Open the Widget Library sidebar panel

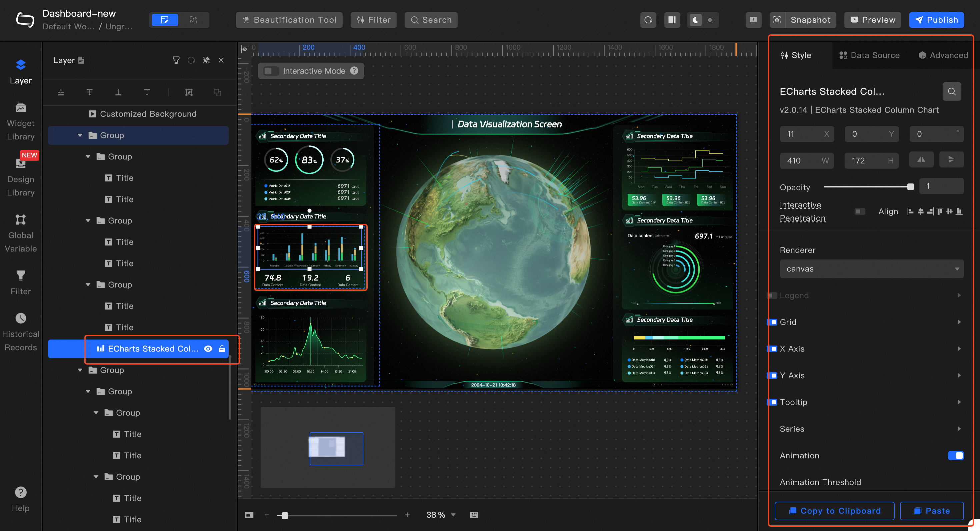click(x=21, y=121)
